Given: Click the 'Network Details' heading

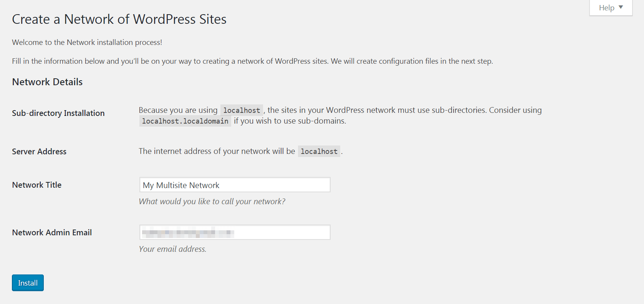Looking at the screenshot, I should click(47, 82).
